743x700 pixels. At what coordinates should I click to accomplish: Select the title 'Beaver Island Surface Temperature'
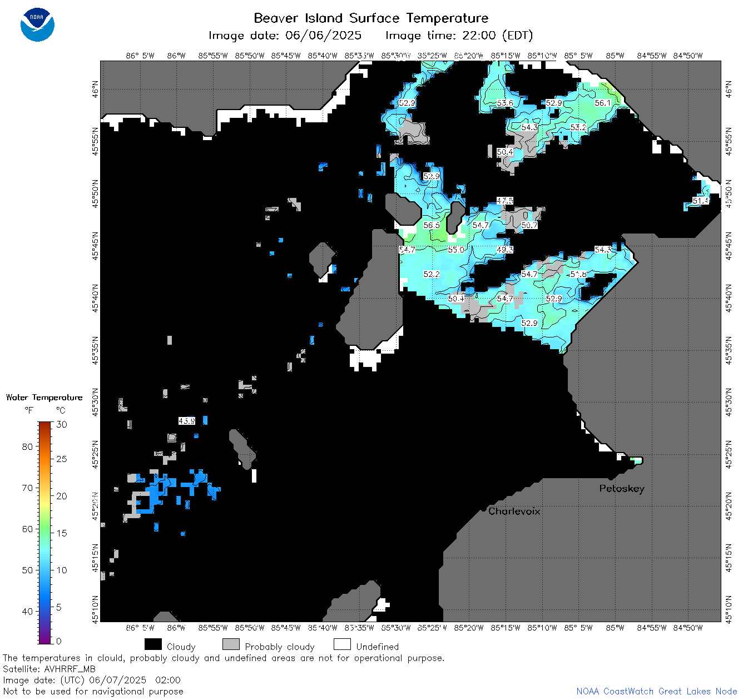(371, 18)
